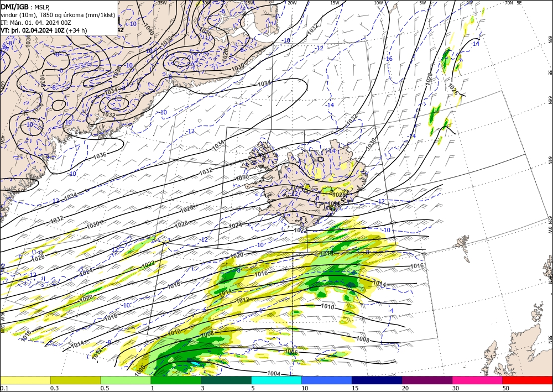The height and width of the screenshot is (392, 553).
Task: Click the '15W' longitude label
Action: [335, 3]
